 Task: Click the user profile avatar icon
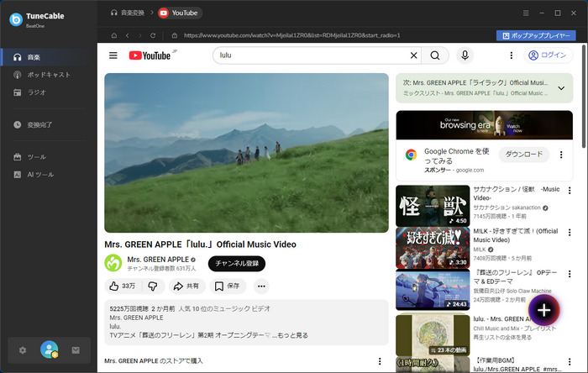tap(50, 349)
